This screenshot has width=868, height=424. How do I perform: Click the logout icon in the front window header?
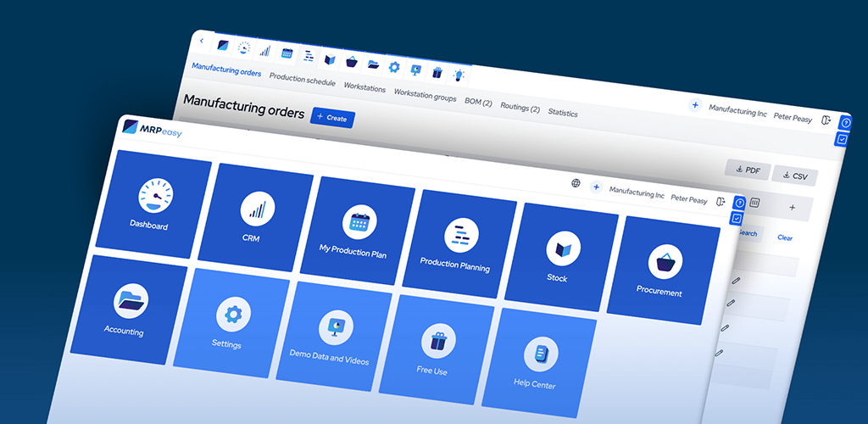pyautogui.click(x=721, y=201)
